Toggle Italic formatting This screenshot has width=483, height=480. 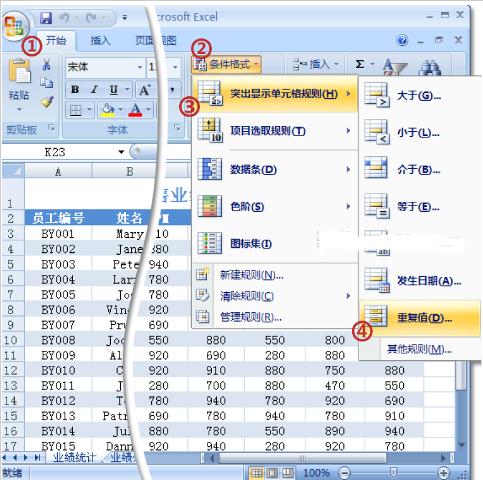[94, 90]
